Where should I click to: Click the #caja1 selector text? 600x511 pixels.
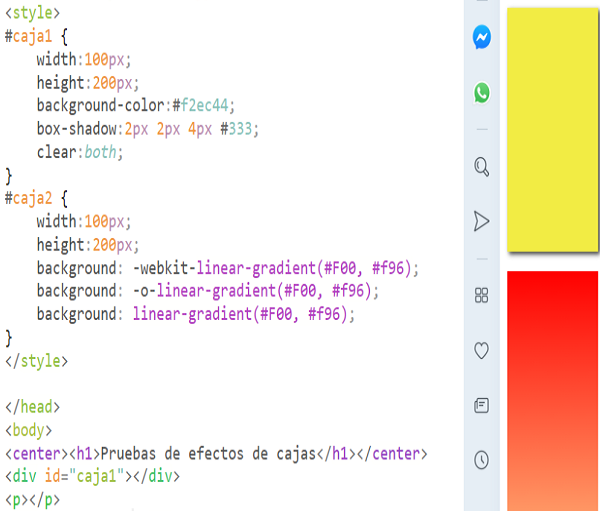tap(28, 37)
